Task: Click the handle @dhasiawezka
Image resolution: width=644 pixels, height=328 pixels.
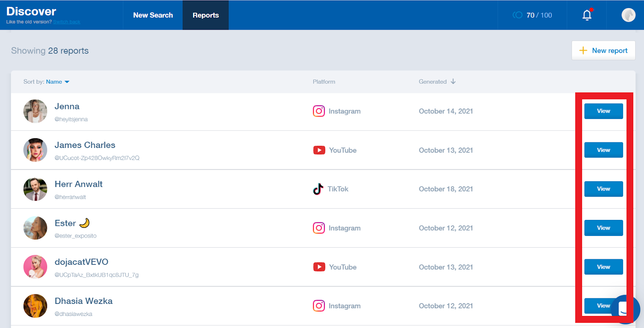Action: click(74, 314)
